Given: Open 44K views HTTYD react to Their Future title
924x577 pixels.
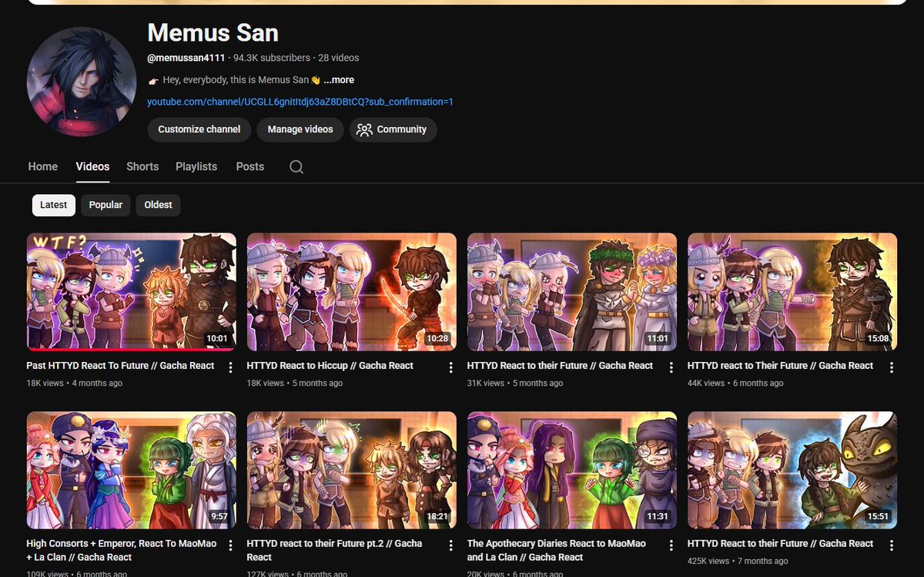Looking at the screenshot, I should pos(781,366).
